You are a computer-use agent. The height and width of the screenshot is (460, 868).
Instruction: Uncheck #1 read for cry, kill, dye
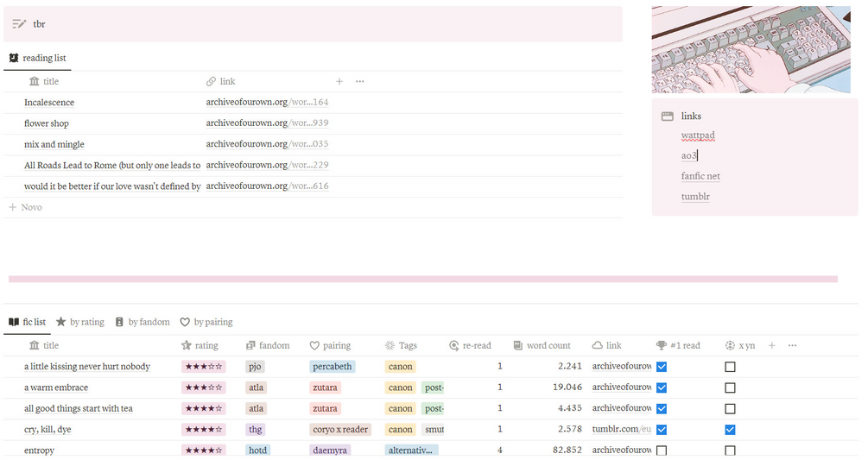(x=662, y=430)
